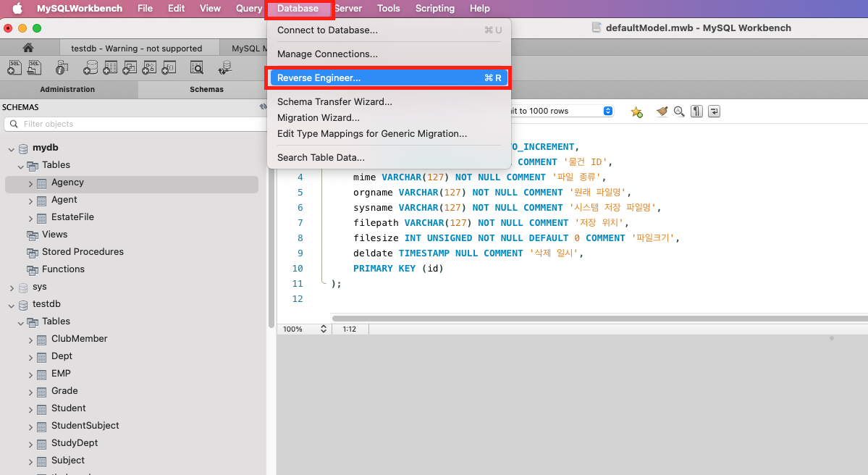
Task: Select the Agency table icon
Action: 41,183
